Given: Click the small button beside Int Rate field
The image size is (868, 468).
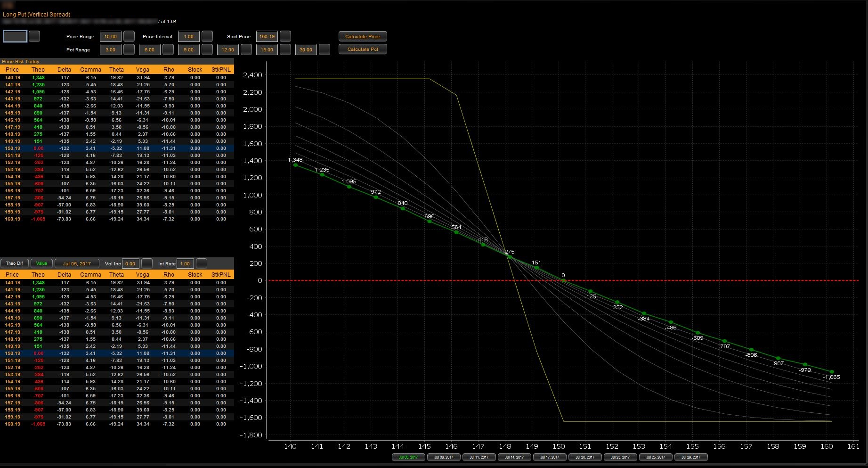Looking at the screenshot, I should coord(202,263).
